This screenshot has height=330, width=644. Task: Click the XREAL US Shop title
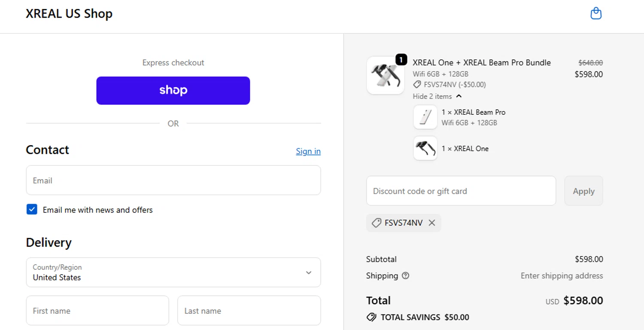(x=69, y=14)
